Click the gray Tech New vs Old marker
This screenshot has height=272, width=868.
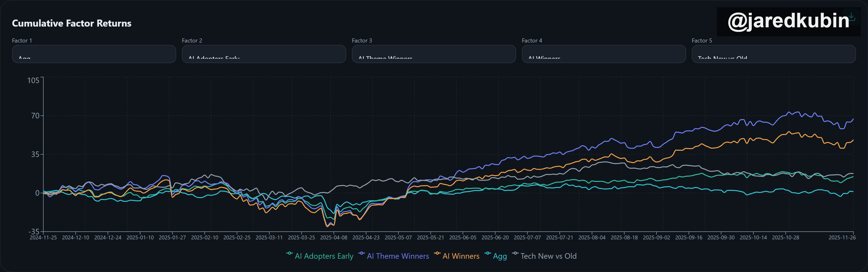pyautogui.click(x=515, y=253)
